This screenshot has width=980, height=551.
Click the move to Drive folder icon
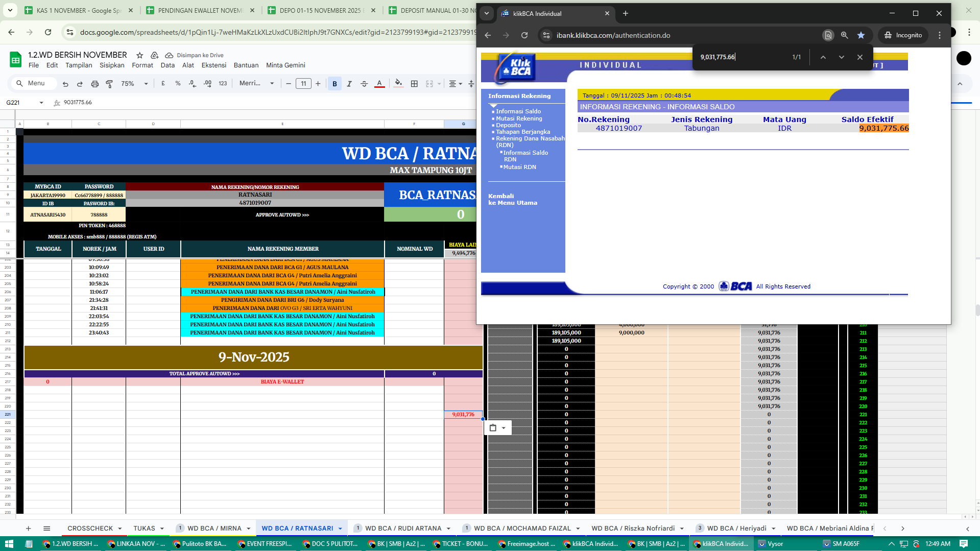tap(154, 55)
